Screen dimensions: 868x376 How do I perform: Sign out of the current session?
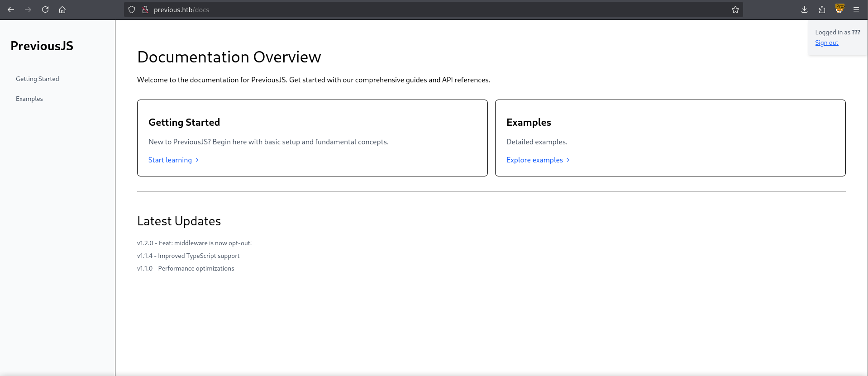click(x=826, y=43)
